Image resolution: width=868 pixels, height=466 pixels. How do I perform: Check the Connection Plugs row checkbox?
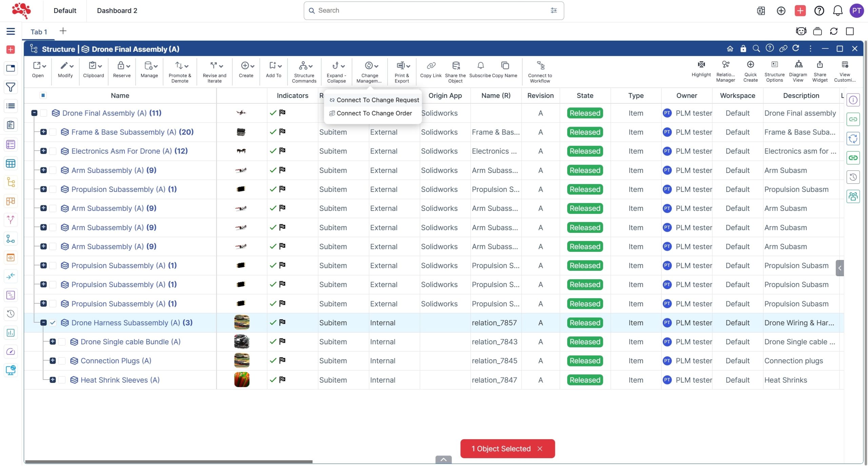[x=62, y=361]
